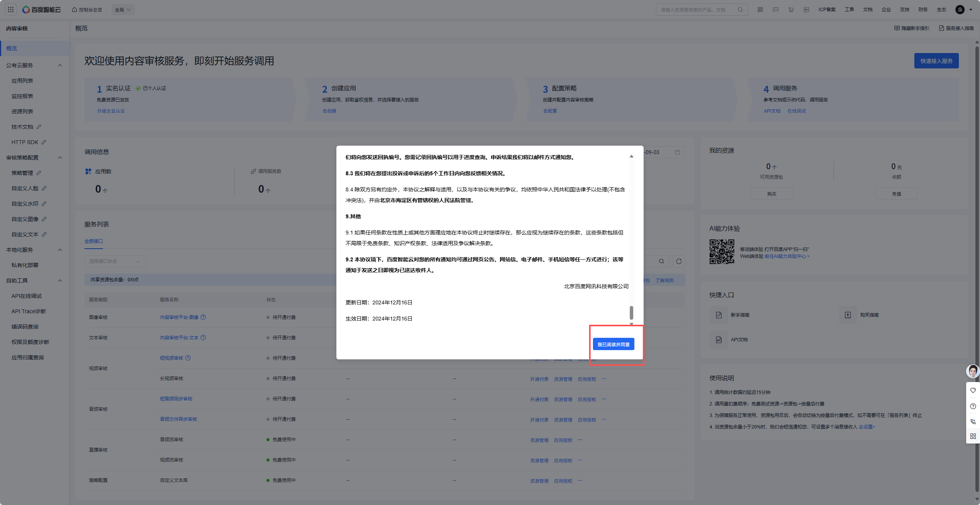The image size is (980, 505).
Task: Open help via question mark floating icon
Action: [973, 406]
